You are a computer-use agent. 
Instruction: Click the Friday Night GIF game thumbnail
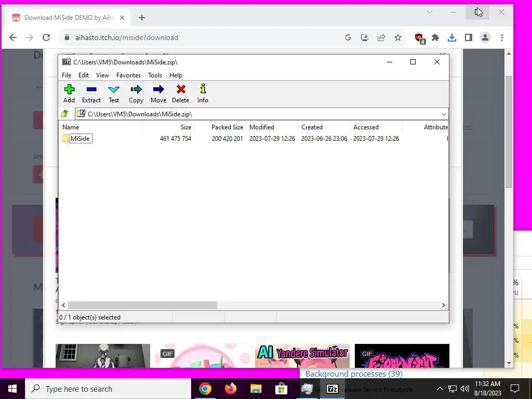click(402, 355)
